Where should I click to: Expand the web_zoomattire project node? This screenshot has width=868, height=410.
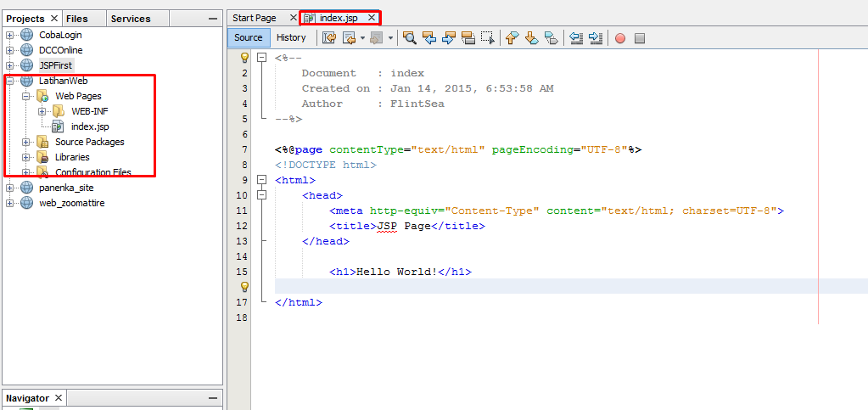(10, 203)
